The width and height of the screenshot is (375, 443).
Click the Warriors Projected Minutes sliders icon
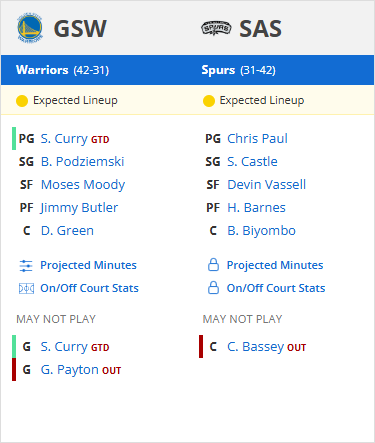click(x=26, y=266)
